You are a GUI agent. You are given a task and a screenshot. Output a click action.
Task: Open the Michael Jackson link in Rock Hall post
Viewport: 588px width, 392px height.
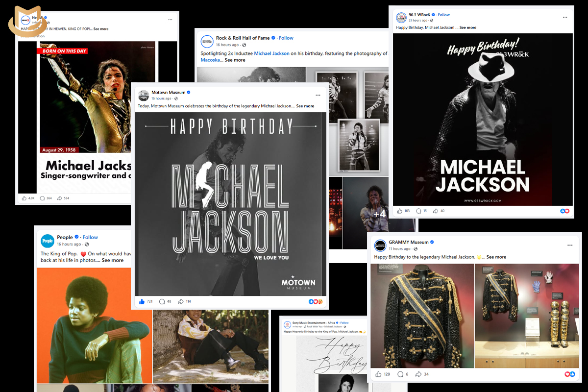click(x=271, y=53)
